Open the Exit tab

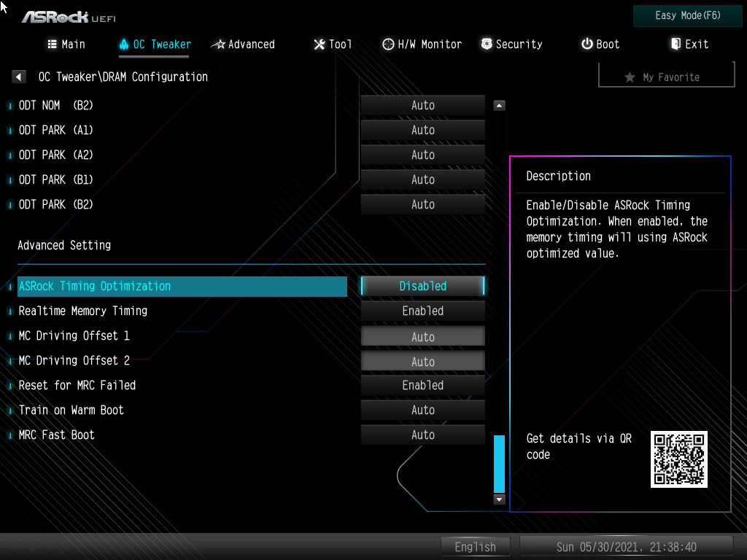689,44
